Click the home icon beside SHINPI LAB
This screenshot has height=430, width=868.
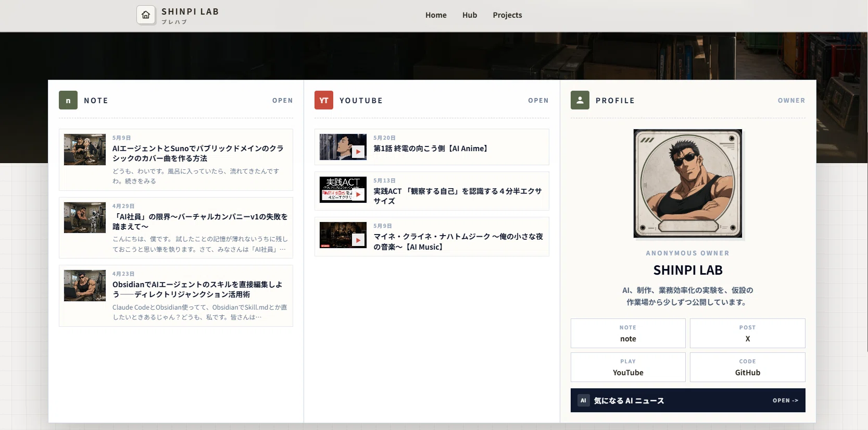pyautogui.click(x=146, y=15)
